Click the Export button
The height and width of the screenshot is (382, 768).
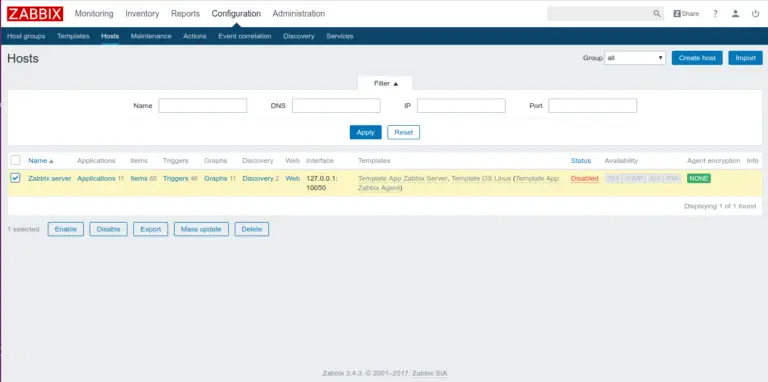150,229
